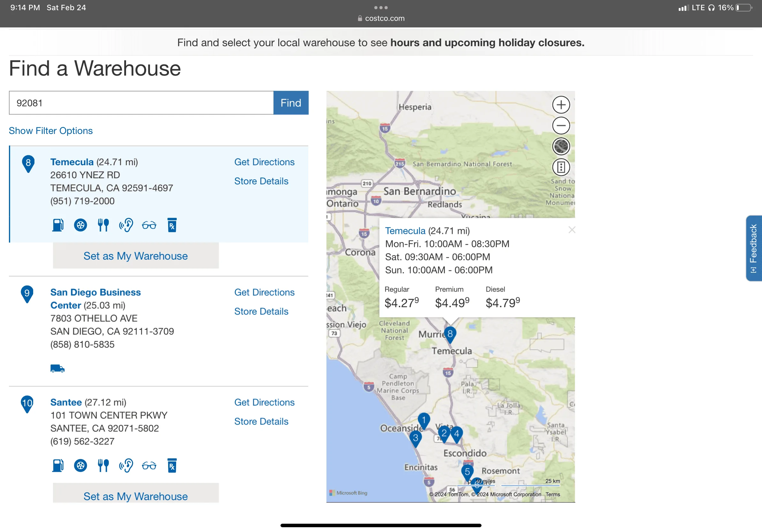Get Directions to San Diego Business Center
This screenshot has height=532, width=762.
[264, 292]
